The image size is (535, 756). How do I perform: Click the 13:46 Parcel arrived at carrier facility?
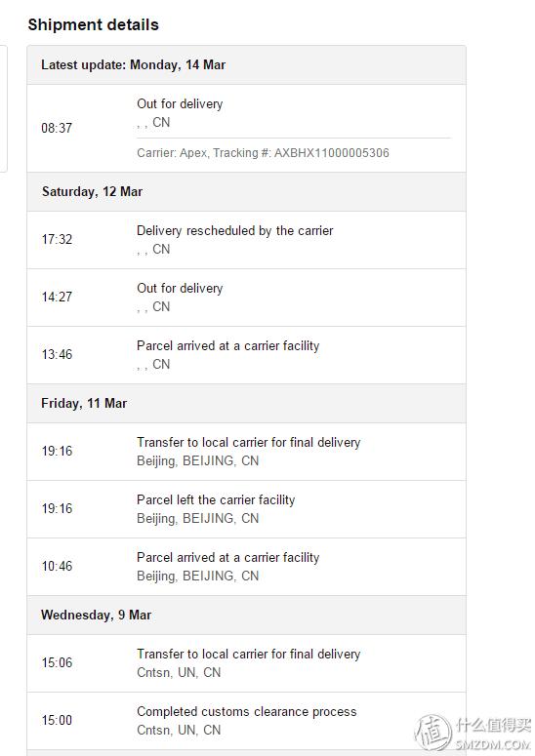tap(247, 355)
